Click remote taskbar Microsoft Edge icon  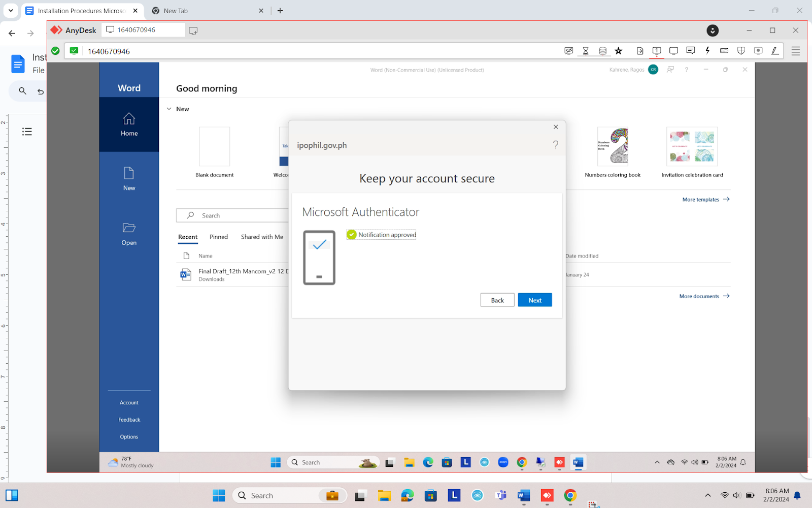(x=428, y=462)
